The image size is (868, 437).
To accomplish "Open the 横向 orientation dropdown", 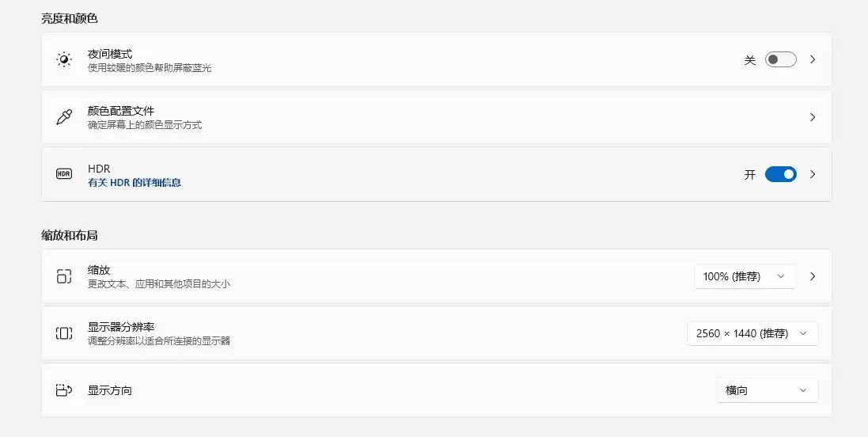I will click(767, 390).
